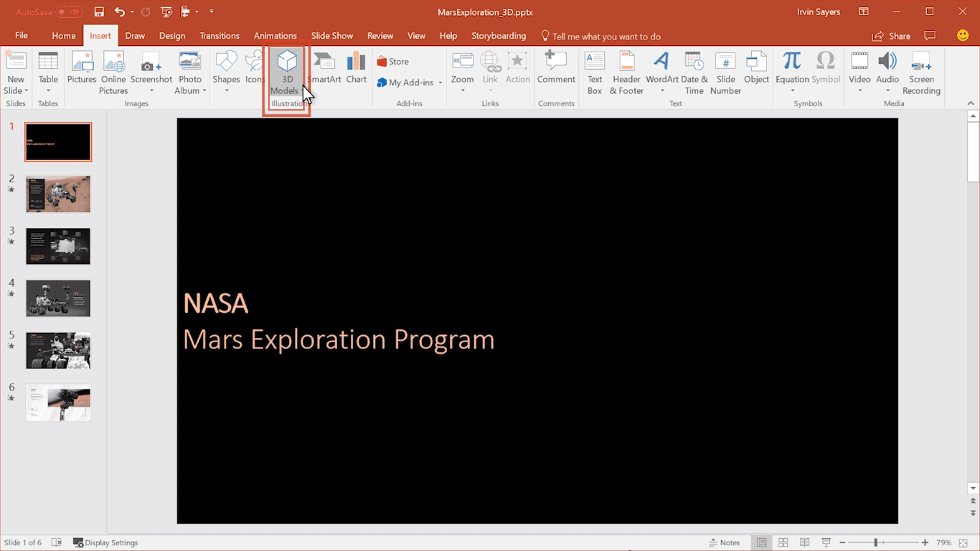Viewport: 980px width, 551px height.
Task: Open the Office Store
Action: [393, 62]
